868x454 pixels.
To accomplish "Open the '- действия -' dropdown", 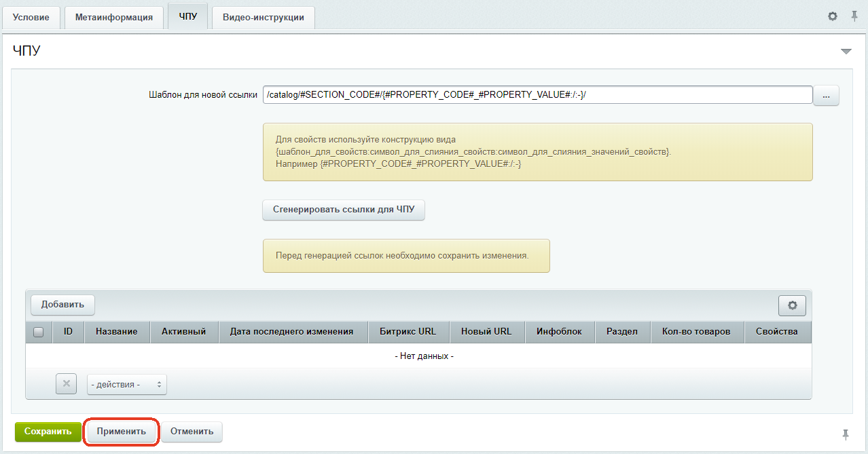I will (x=127, y=384).
